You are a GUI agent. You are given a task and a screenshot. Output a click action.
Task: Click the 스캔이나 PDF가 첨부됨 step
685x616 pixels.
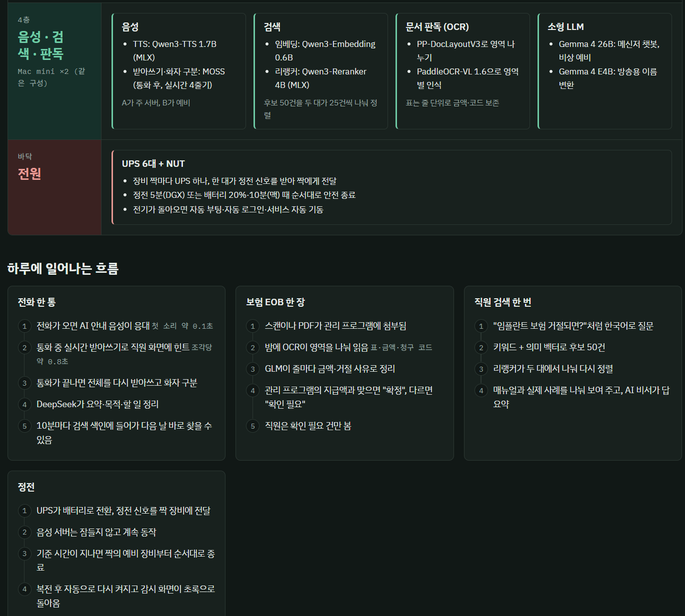335,326
